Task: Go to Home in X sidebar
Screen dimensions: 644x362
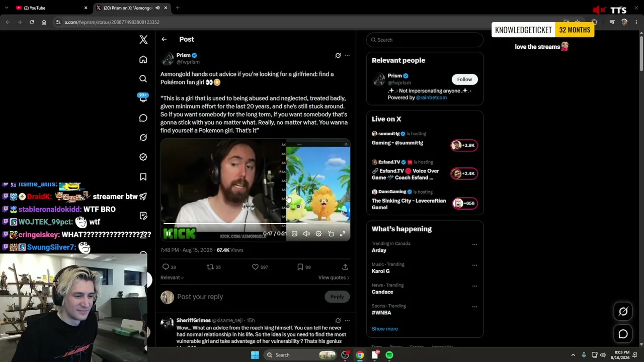Action: pyautogui.click(x=143, y=60)
